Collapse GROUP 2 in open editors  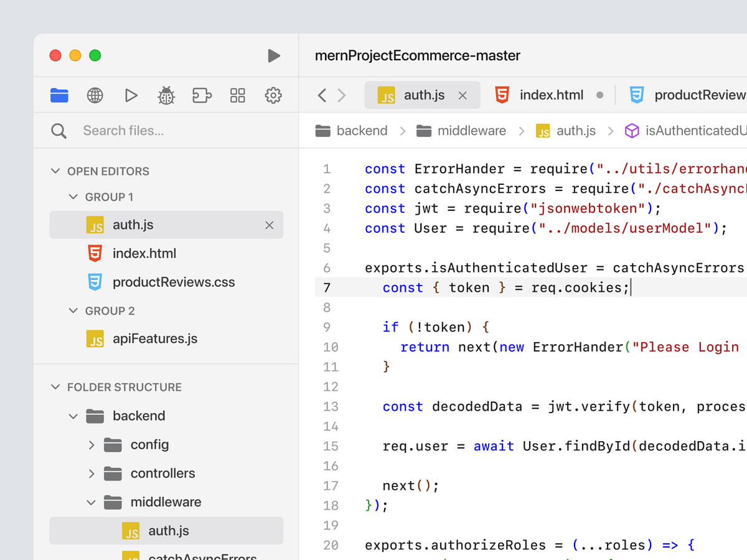(x=72, y=310)
